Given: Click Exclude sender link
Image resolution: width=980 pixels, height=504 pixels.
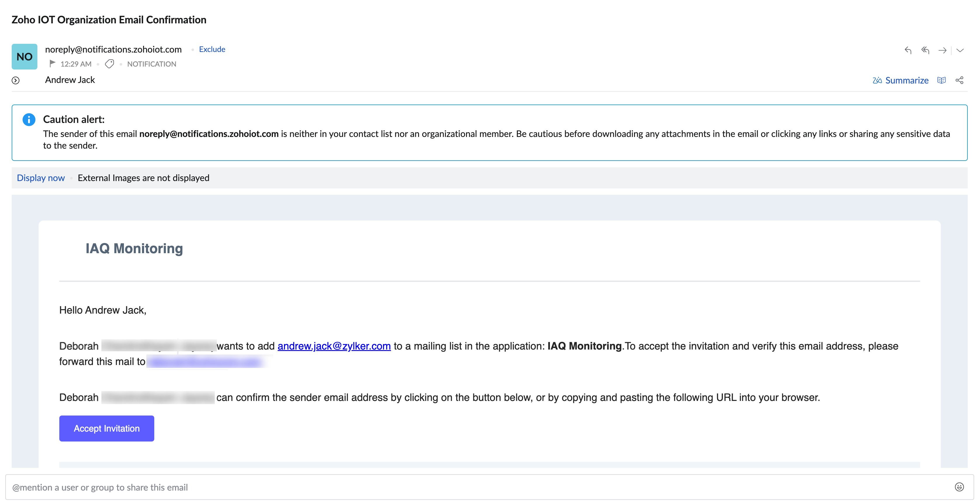Looking at the screenshot, I should [212, 49].
